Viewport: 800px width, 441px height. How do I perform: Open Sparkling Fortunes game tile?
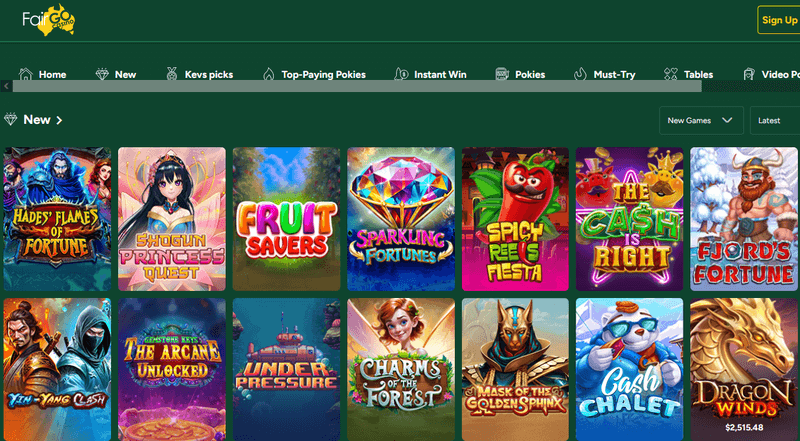(401, 219)
